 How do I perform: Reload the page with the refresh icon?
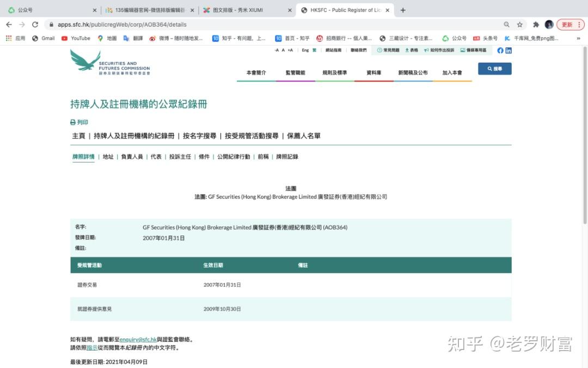pyautogui.click(x=35, y=25)
